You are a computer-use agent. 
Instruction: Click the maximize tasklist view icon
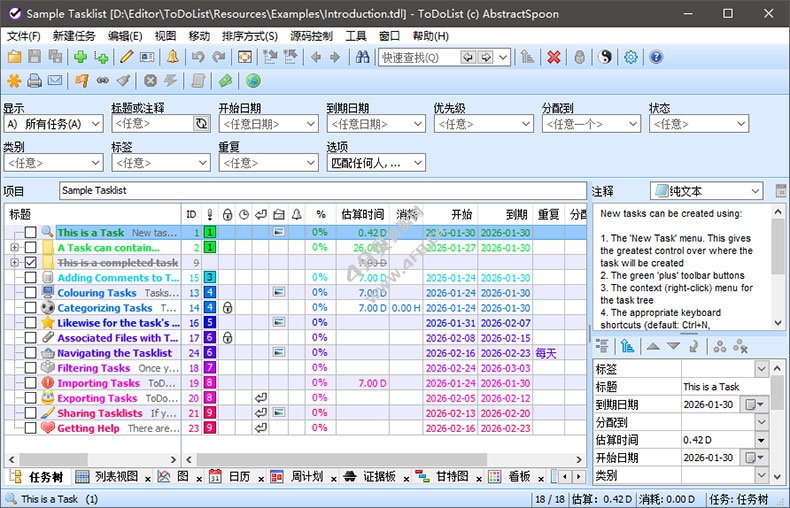pos(245,57)
